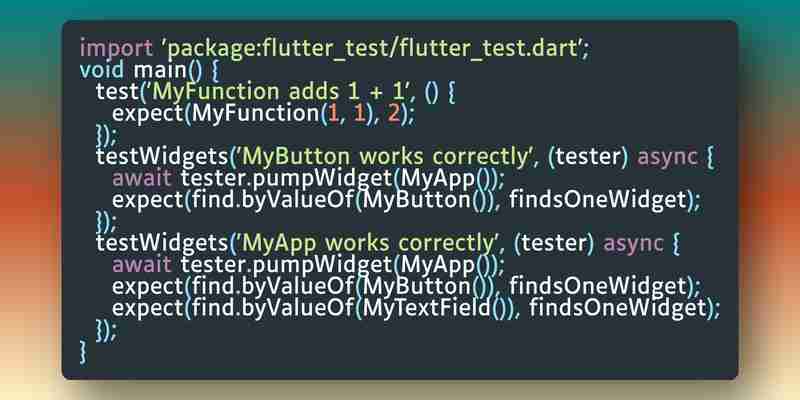Click the second 'await' keyword in MyApp test
The width and height of the screenshot is (800, 400).
141,265
